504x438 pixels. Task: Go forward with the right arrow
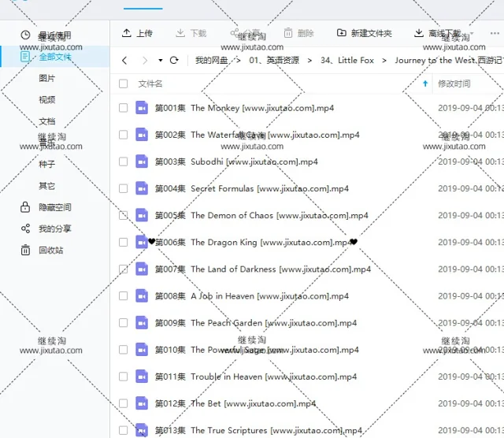(x=145, y=60)
